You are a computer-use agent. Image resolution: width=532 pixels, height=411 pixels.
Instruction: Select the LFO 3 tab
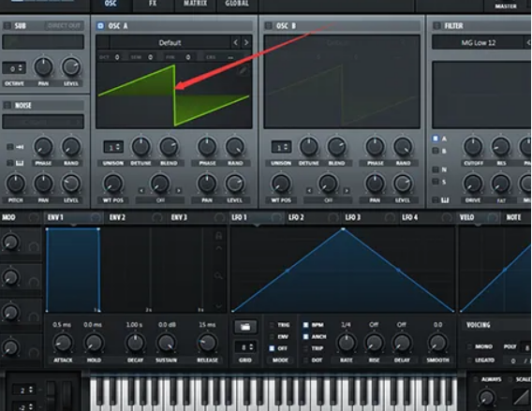coord(353,217)
